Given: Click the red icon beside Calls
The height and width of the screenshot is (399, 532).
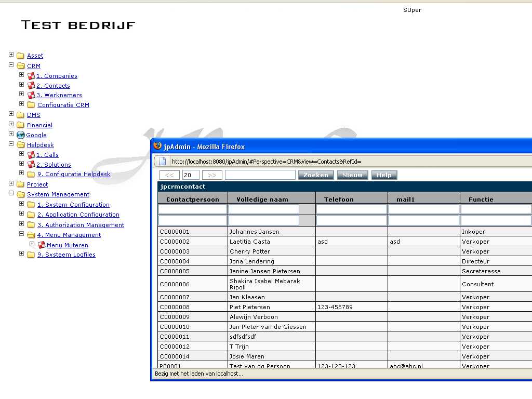Looking at the screenshot, I should coord(31,155).
